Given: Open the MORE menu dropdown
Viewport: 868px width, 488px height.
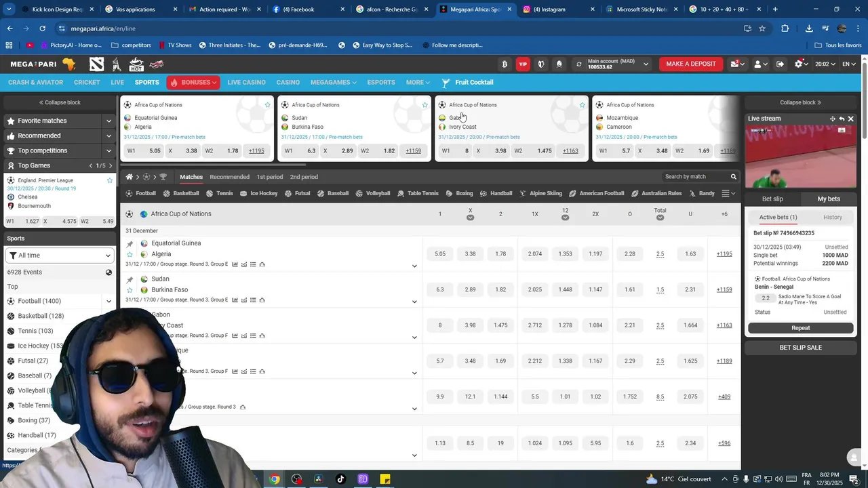Looking at the screenshot, I should pyautogui.click(x=418, y=83).
